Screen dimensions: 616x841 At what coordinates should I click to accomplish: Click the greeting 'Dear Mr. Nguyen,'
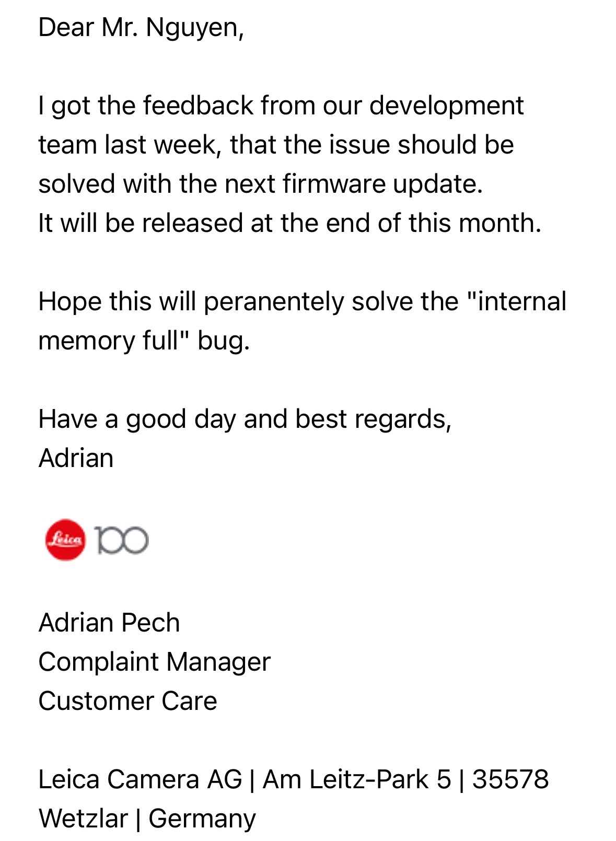(141, 27)
